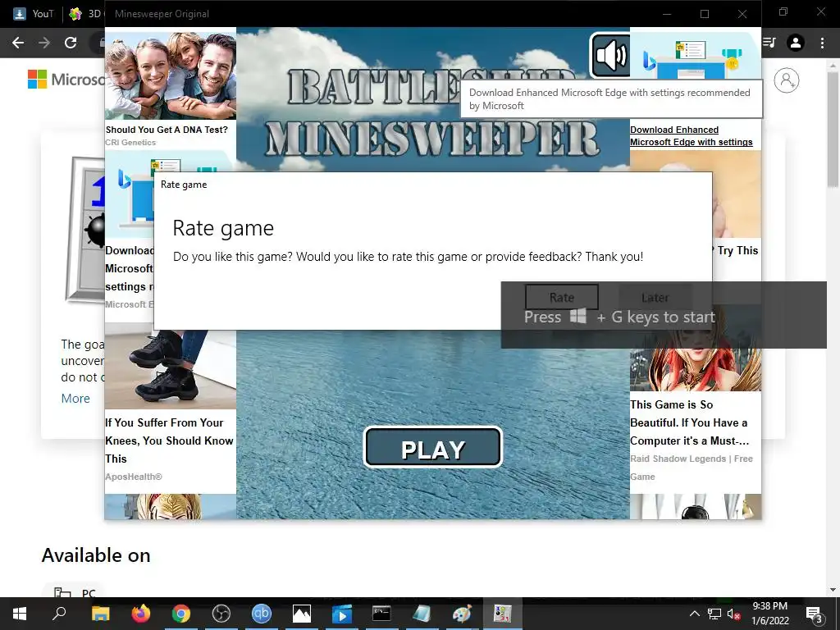The height and width of the screenshot is (630, 840).
Task: Click the muted volume tray icon
Action: [x=734, y=614]
